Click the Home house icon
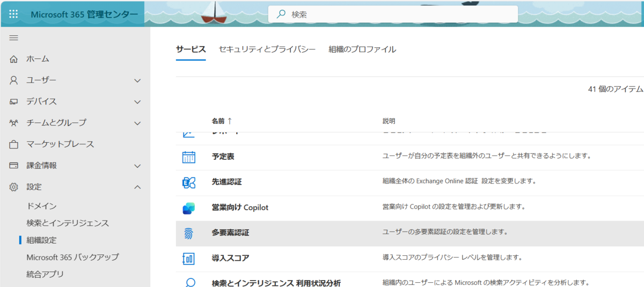The height and width of the screenshot is (287, 644). click(14, 58)
